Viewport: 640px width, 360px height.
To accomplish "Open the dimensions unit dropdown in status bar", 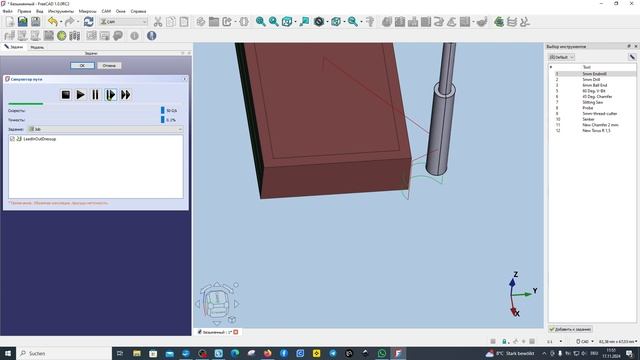I will point(618,341).
